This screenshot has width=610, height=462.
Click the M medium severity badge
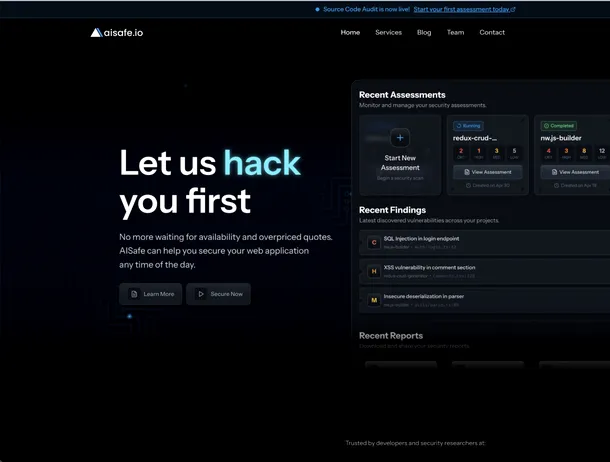(x=374, y=300)
